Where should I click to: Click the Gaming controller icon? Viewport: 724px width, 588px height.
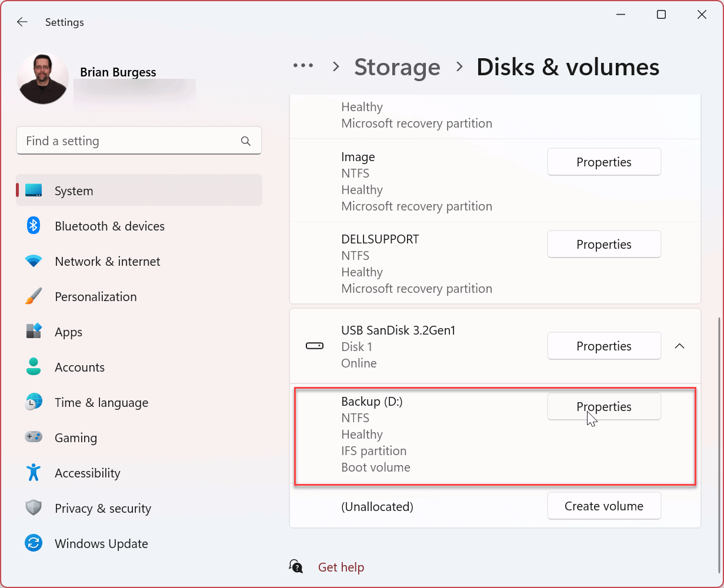(x=34, y=437)
